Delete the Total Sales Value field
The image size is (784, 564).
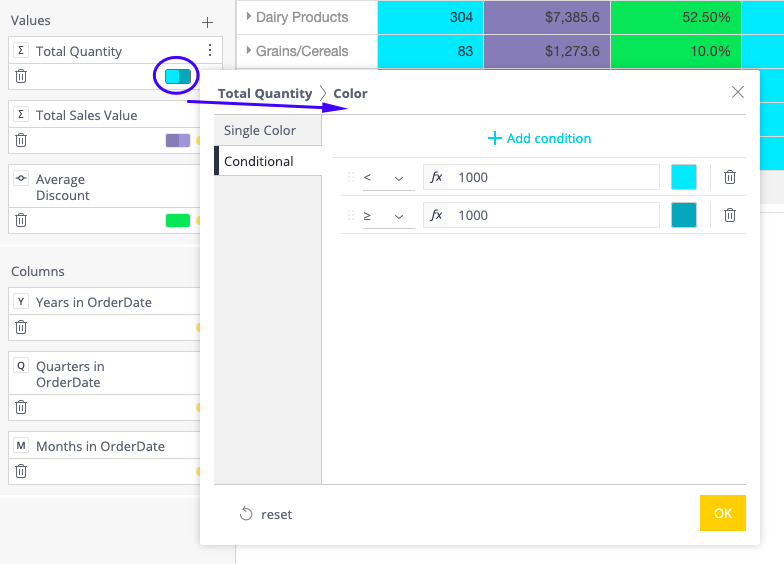[x=21, y=140]
